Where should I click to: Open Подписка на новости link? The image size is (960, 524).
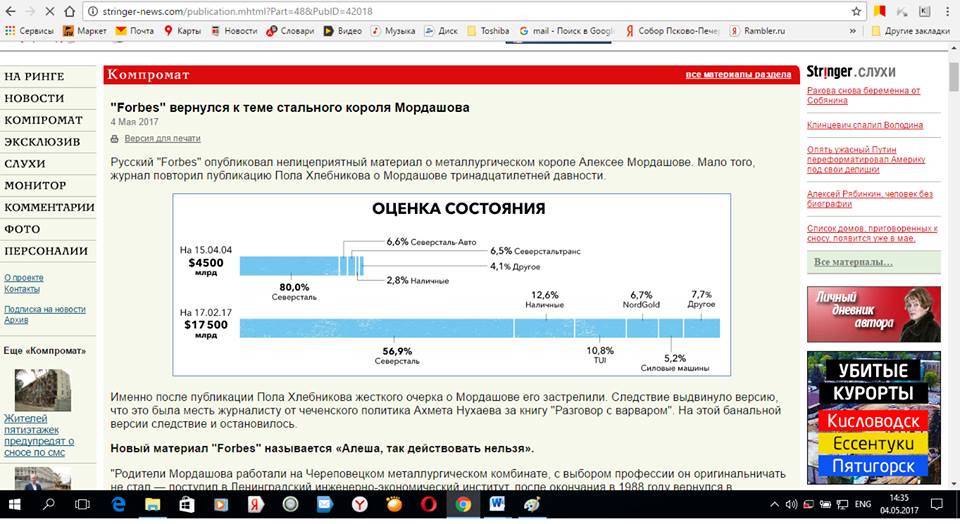pos(45,310)
